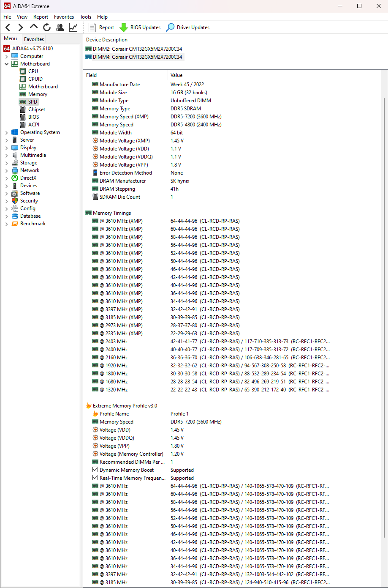Go up one level with Up arrow
The width and height of the screenshot is (388, 588).
(34, 27)
